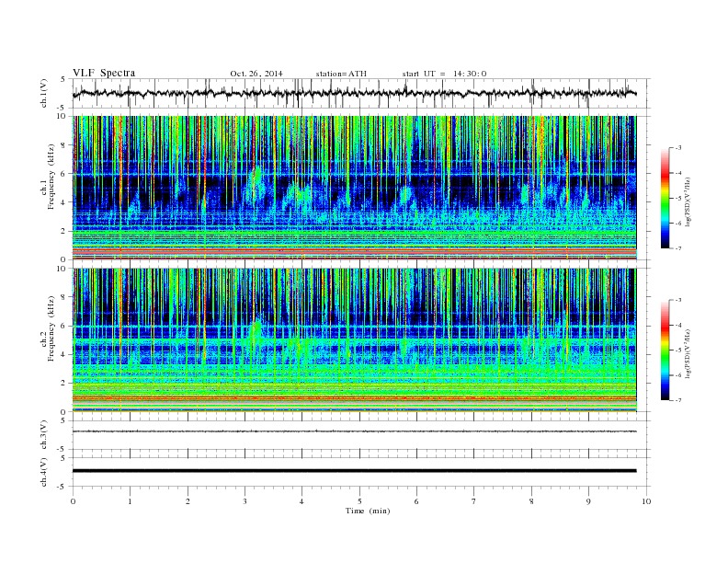Click the ch.2 spectrogram color bar
This screenshot has width=728, height=563.
pyautogui.click(x=665, y=350)
